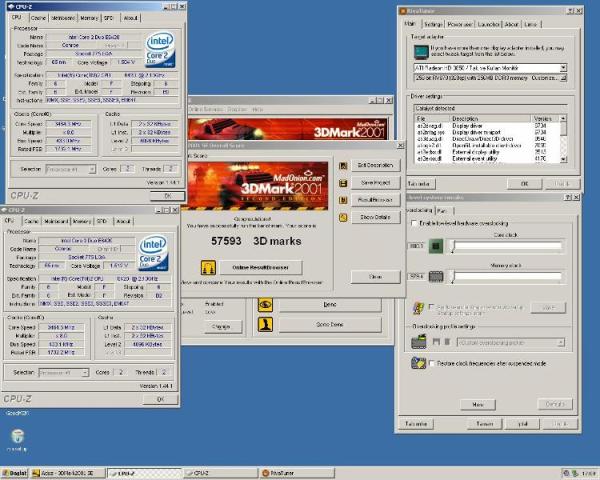The image size is (600, 480).
Task: Click the help question mark in RivaTuner title bar
Action: (x=571, y=11)
